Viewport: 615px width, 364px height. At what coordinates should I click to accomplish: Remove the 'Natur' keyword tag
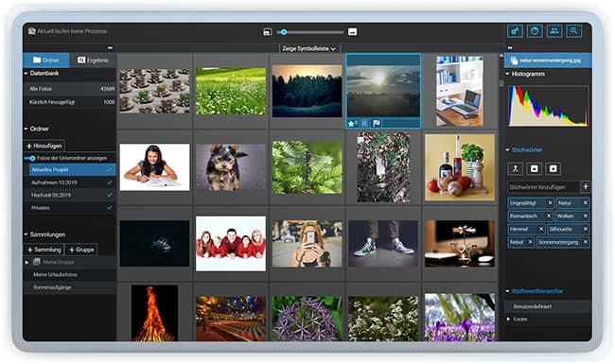click(585, 203)
